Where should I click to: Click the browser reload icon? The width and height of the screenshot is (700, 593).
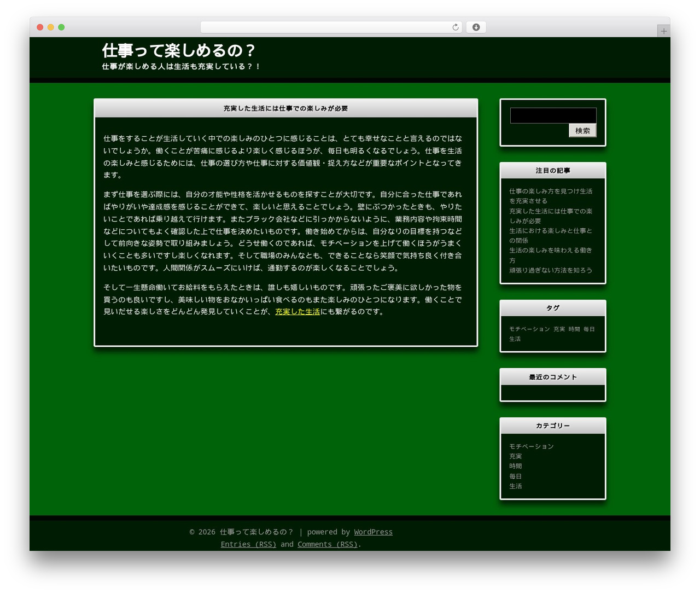pos(455,27)
